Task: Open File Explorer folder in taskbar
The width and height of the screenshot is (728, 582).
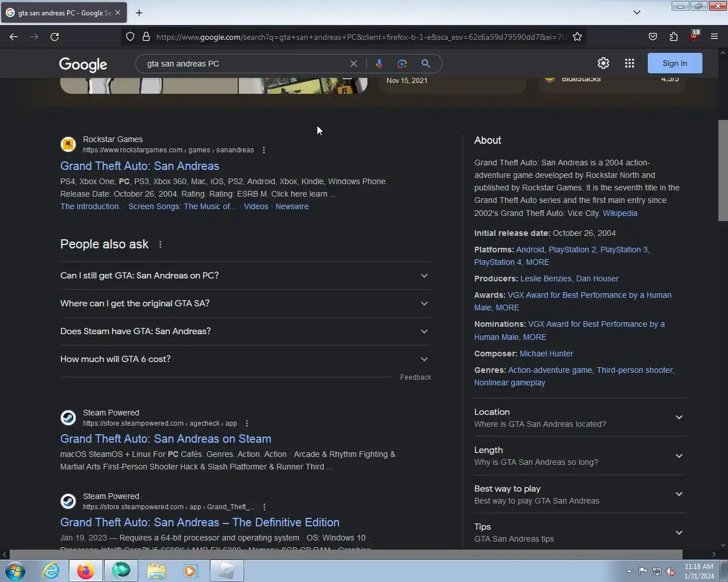Action: [x=156, y=571]
